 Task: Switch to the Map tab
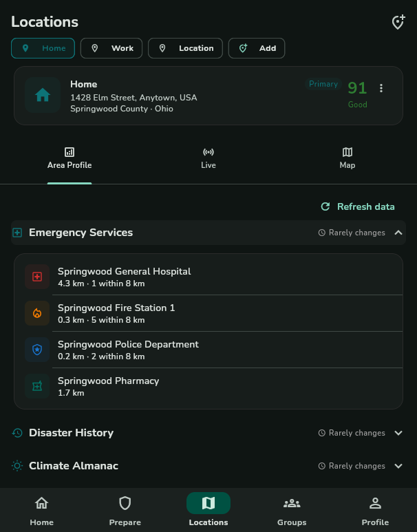click(x=347, y=158)
